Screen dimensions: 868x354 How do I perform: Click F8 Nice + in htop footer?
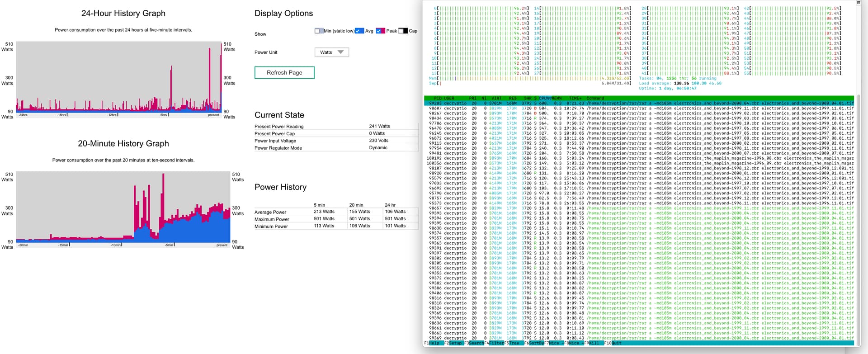coord(574,343)
